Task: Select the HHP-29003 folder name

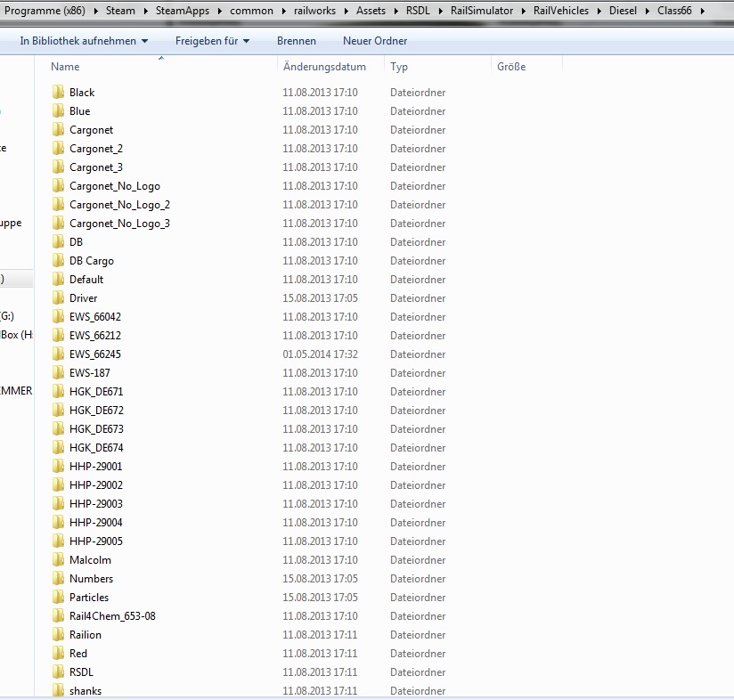Action: click(x=96, y=504)
